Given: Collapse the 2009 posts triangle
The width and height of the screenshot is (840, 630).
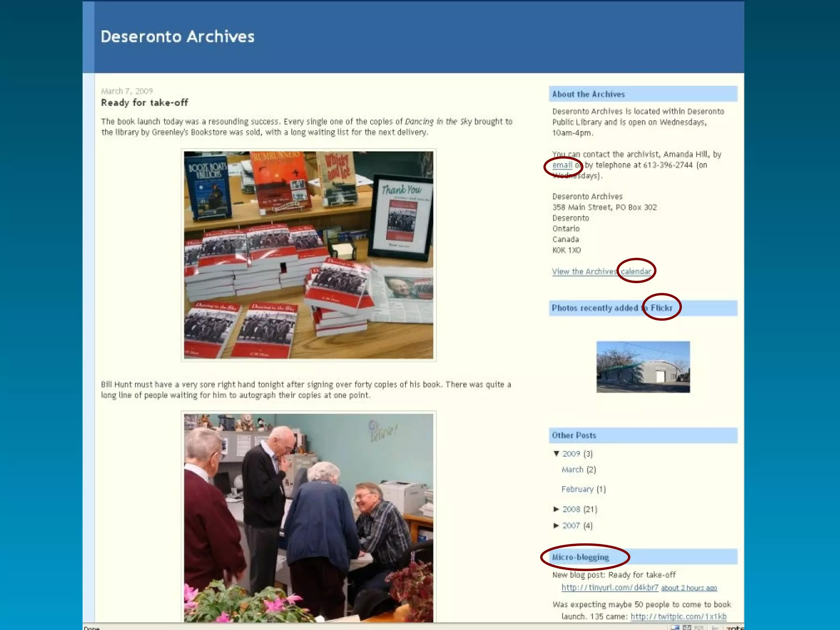Looking at the screenshot, I should pyautogui.click(x=556, y=453).
